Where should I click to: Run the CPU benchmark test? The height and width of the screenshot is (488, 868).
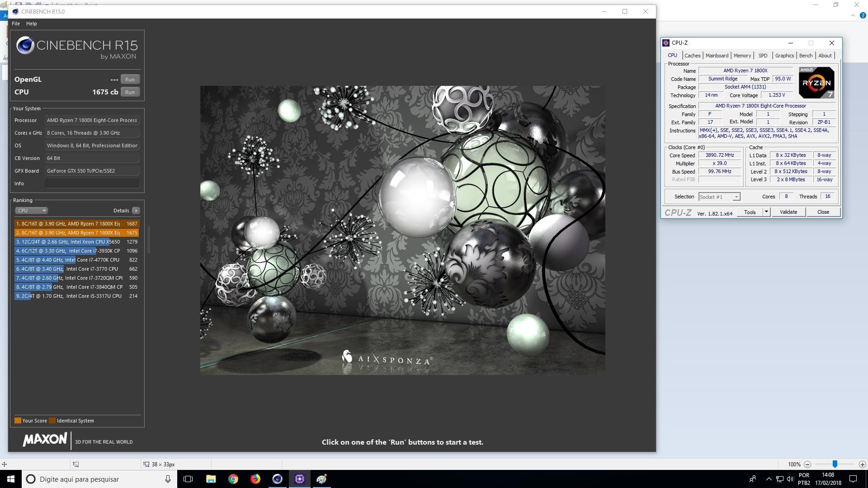130,92
